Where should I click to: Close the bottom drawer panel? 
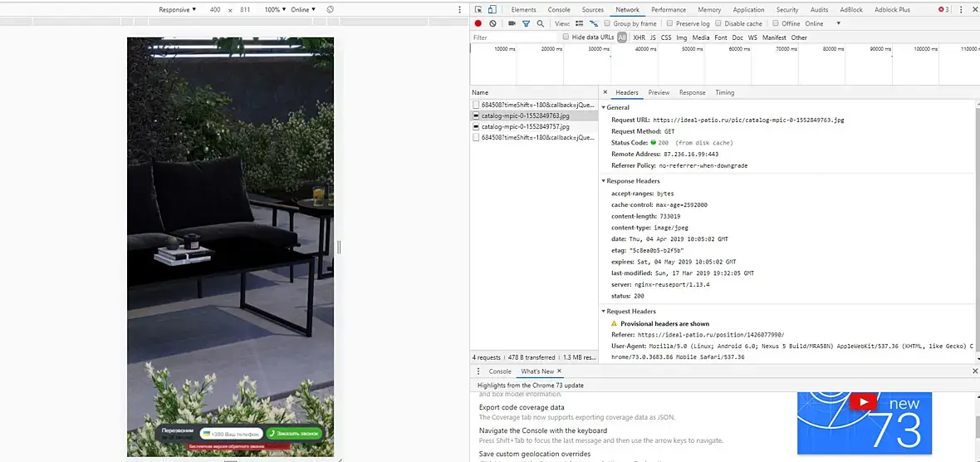[975, 371]
